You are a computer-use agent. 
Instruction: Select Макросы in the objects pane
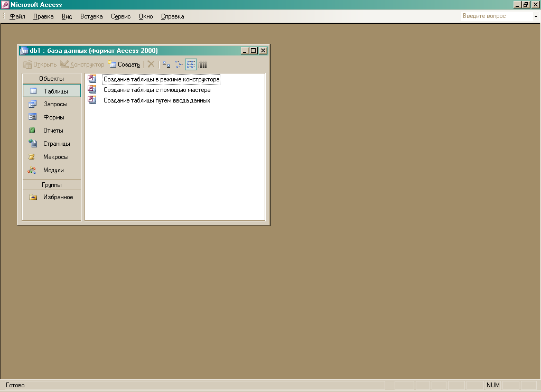click(x=52, y=157)
